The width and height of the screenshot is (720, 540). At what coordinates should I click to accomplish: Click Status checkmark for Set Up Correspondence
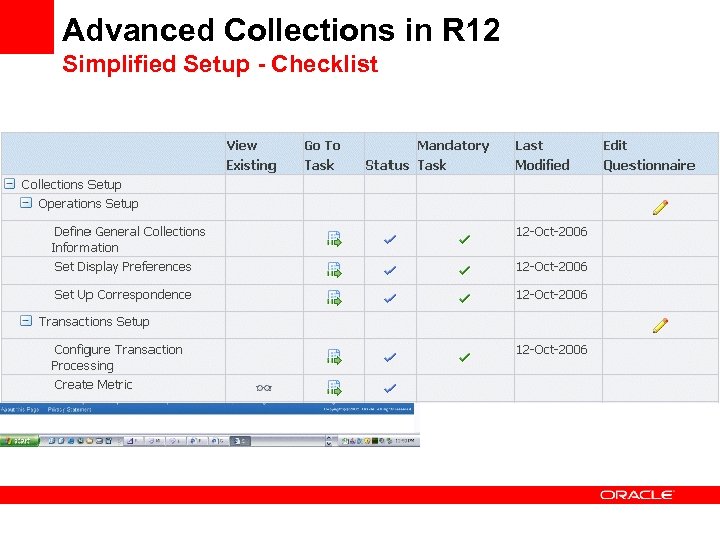coord(390,298)
